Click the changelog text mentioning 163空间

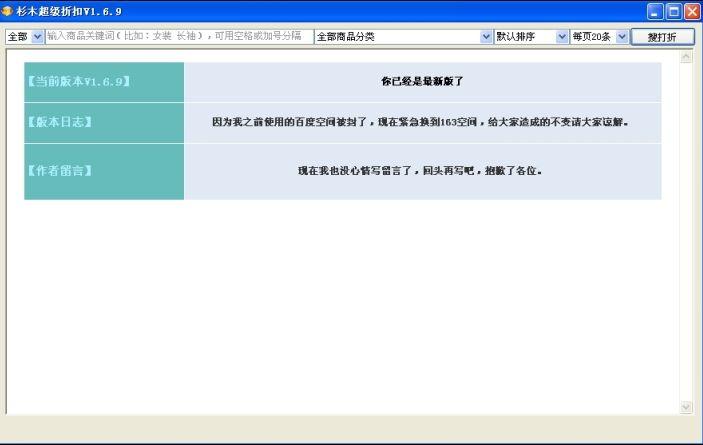420,122
